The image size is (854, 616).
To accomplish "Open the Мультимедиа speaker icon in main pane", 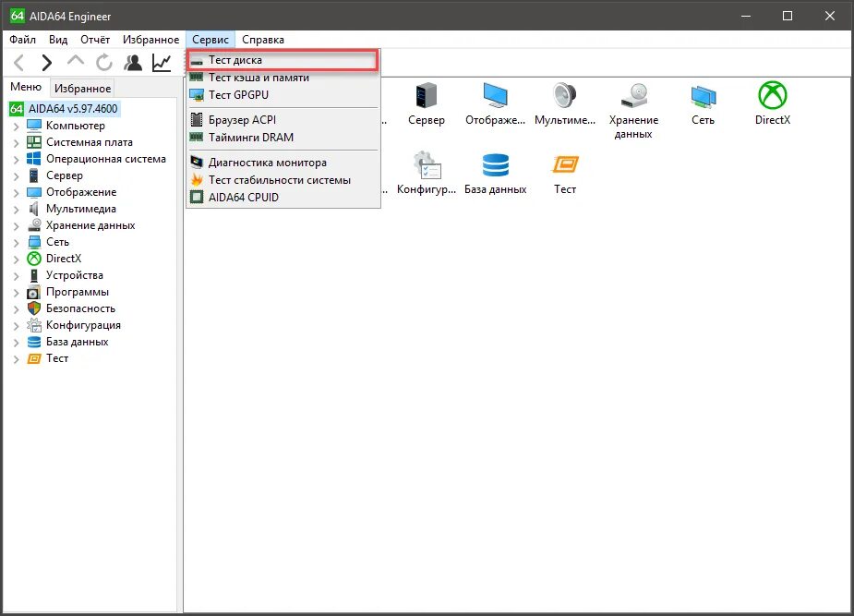I will coord(565,95).
